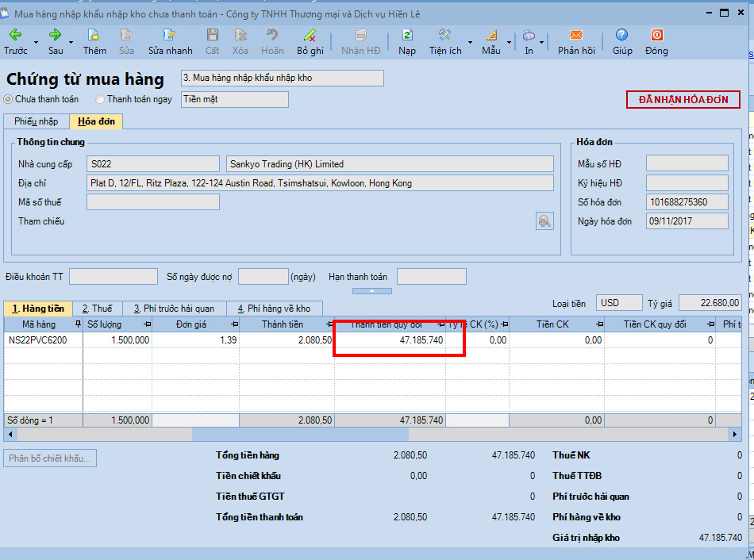Select the Hóa đơn tab
This screenshot has width=754, height=560.
(x=96, y=121)
